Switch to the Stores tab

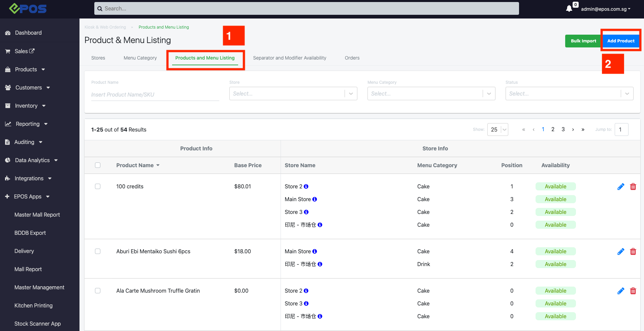(98, 58)
